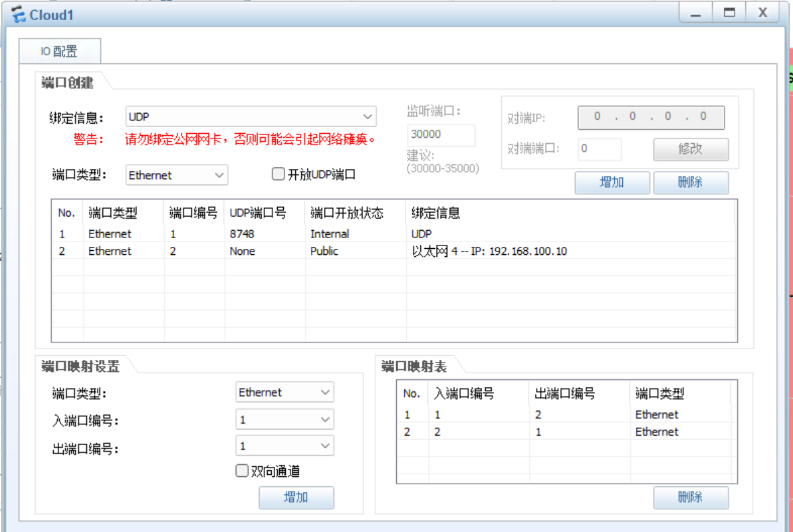793x532 pixels.
Task: Select mapping row 1 (入端口 1, 出端口 2)
Action: pos(566,415)
